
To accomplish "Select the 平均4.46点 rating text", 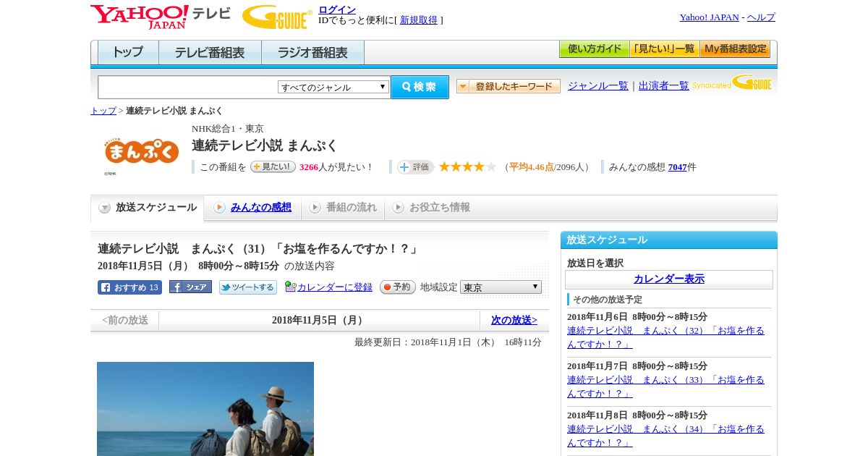I will click(531, 167).
